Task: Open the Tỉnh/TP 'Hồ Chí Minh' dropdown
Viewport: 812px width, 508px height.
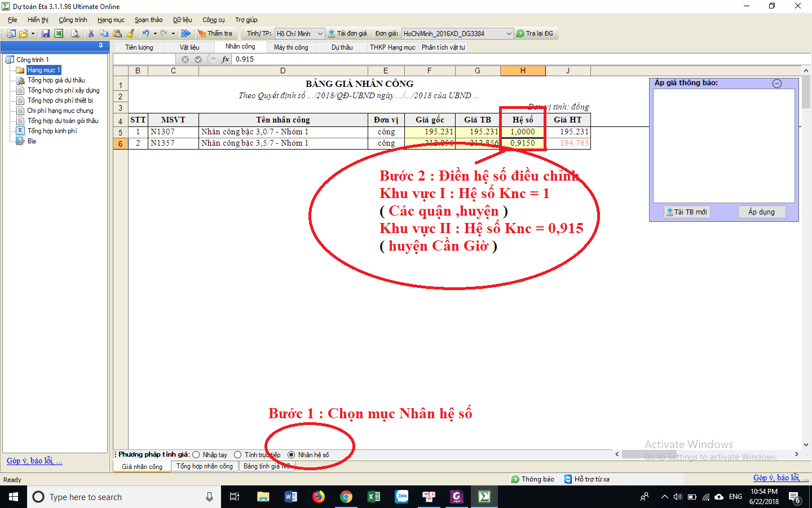Action: pos(320,34)
